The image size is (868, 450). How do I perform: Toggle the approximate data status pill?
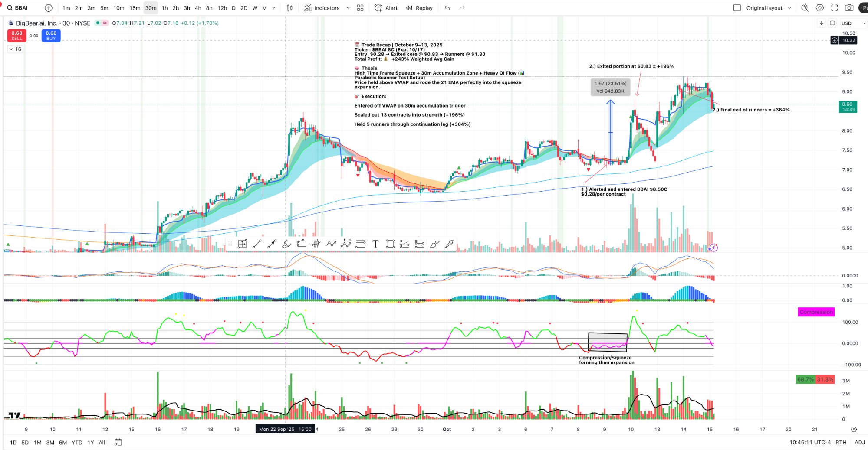[x=105, y=23]
